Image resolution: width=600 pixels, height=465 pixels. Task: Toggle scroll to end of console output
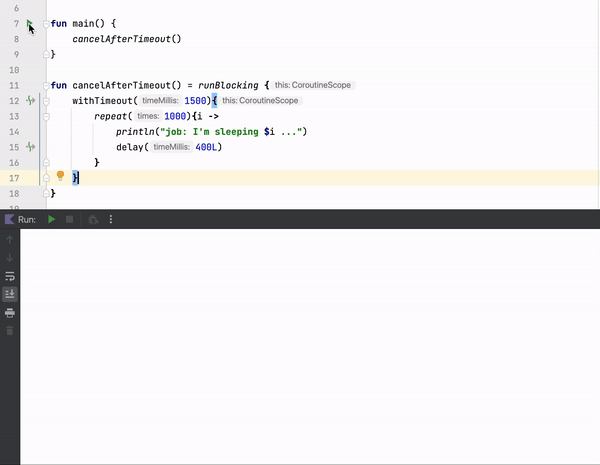click(10, 294)
